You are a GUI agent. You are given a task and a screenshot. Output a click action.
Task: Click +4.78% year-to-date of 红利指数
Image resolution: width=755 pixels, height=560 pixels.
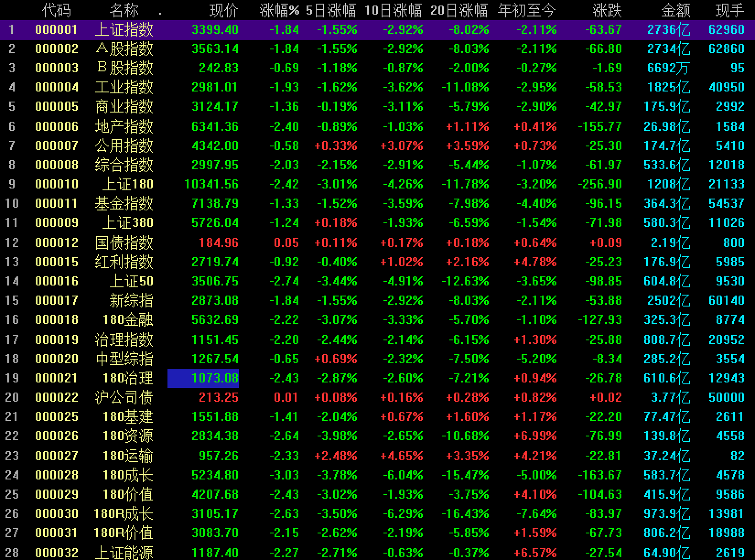coord(535,262)
